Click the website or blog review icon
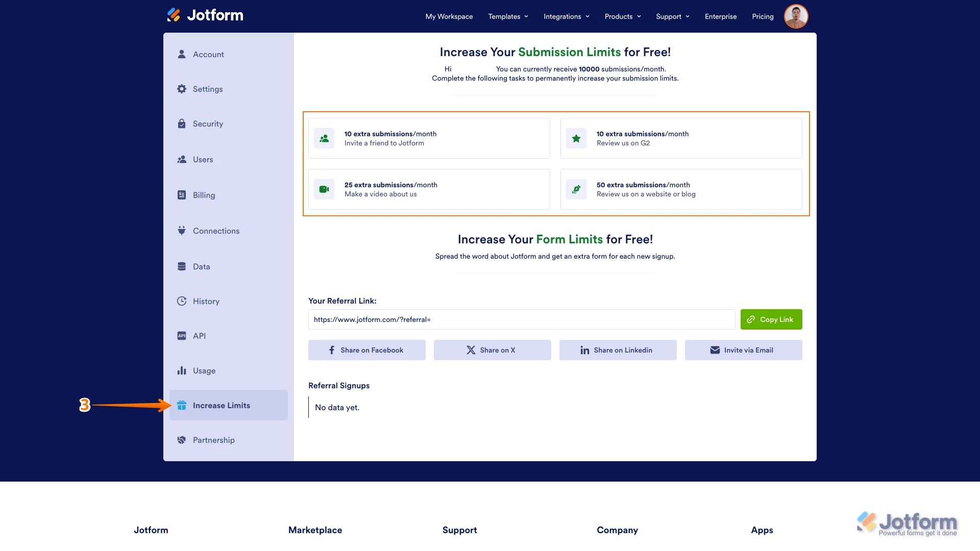 tap(576, 189)
